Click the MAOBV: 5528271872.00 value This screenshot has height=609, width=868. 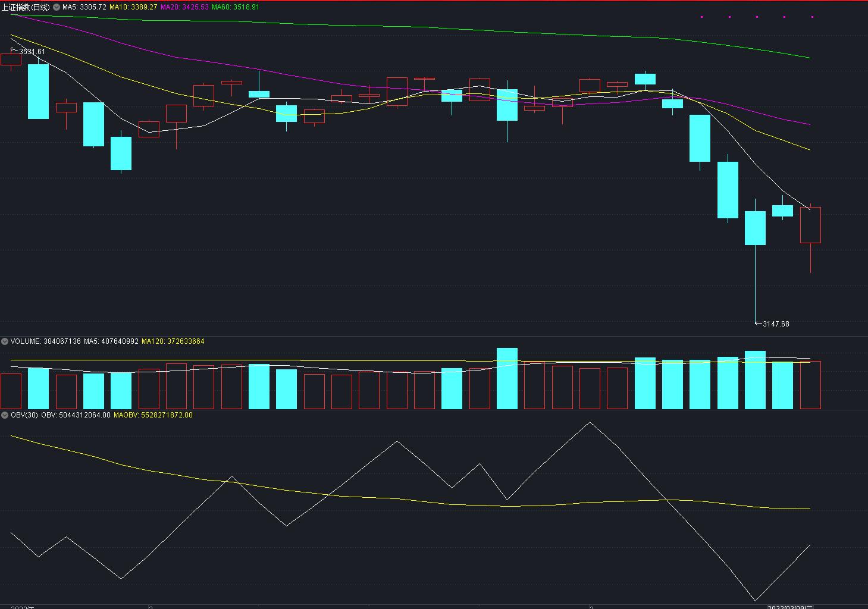(153, 415)
